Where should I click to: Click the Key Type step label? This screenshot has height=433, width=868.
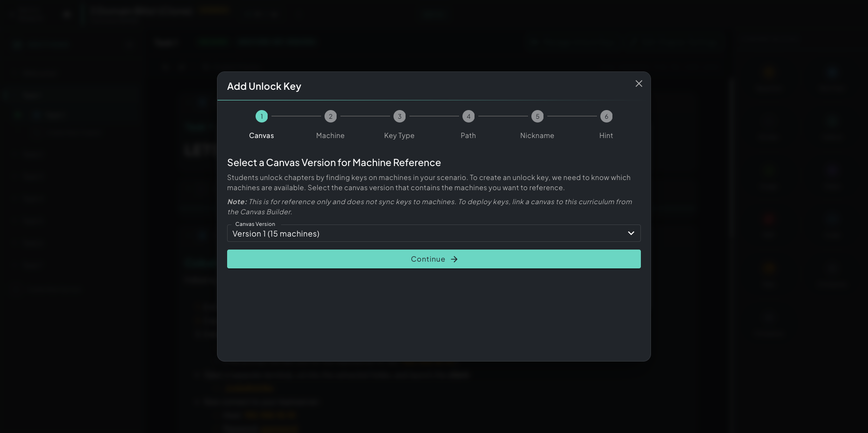pos(399,136)
